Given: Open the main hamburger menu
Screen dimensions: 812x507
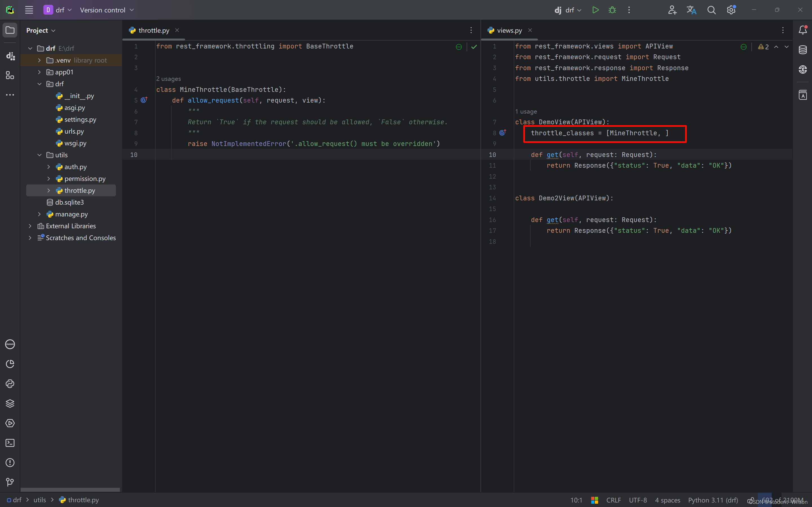Looking at the screenshot, I should pyautogui.click(x=29, y=10).
